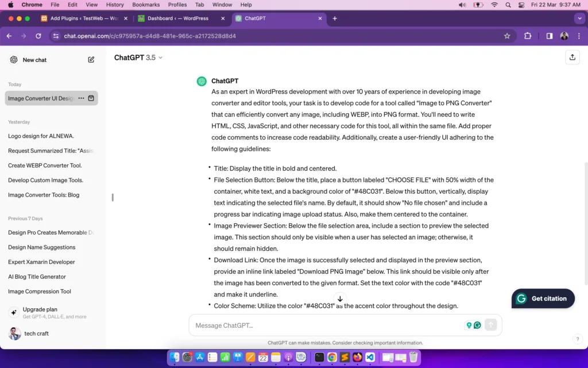Open the App Store from the dock
This screenshot has height=368, width=588.
click(200, 357)
